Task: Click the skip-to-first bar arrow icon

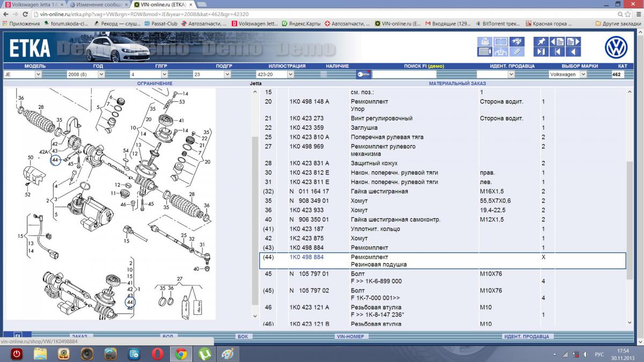Action: pyautogui.click(x=557, y=52)
